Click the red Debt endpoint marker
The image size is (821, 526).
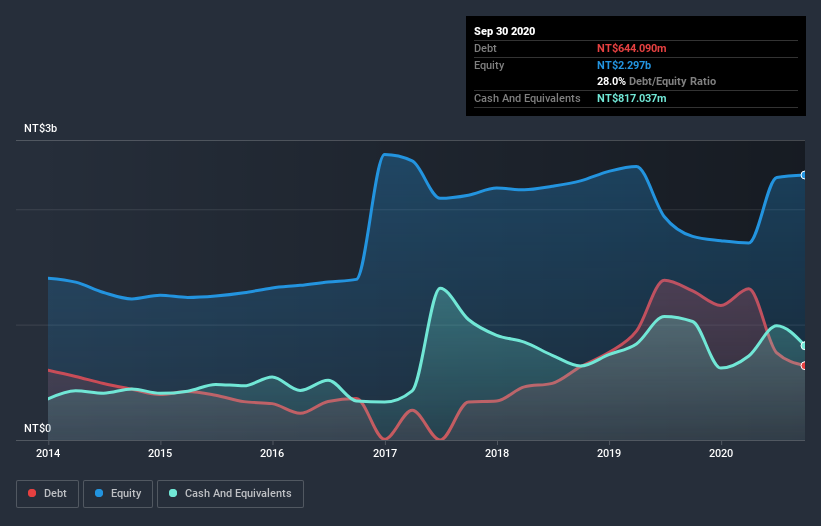pos(804,366)
